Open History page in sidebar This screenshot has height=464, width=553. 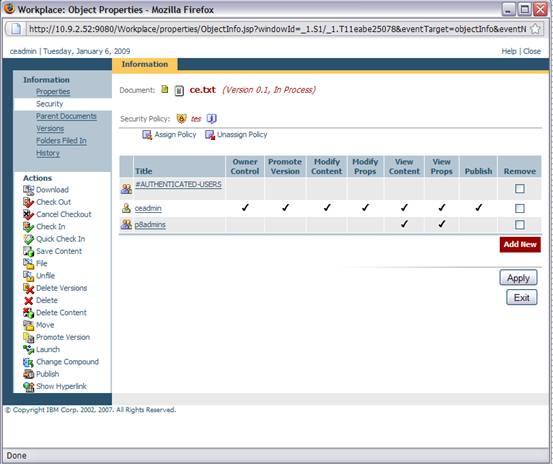point(48,153)
